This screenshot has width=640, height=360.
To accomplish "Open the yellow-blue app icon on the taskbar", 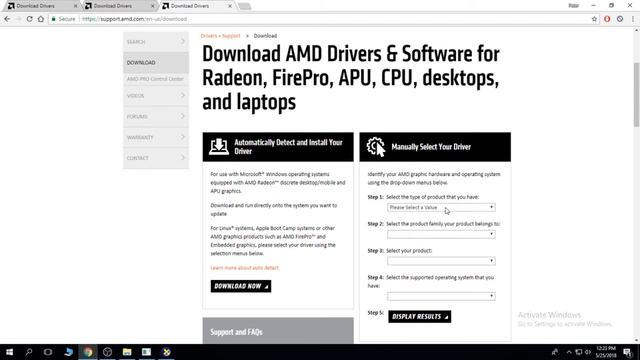I will (167, 352).
